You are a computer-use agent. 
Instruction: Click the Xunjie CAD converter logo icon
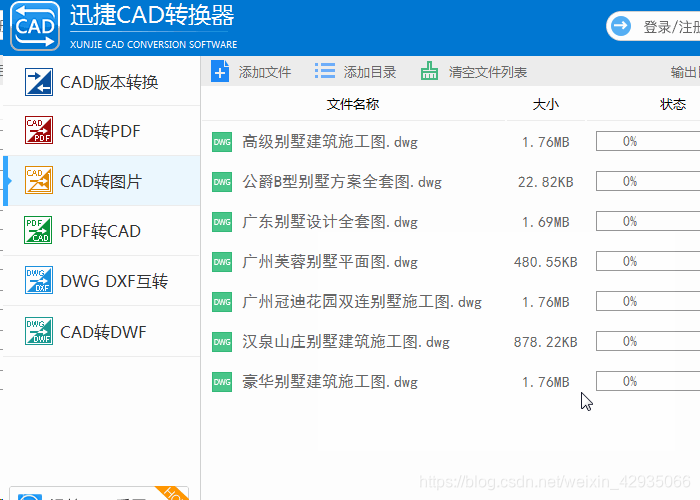coord(35,26)
